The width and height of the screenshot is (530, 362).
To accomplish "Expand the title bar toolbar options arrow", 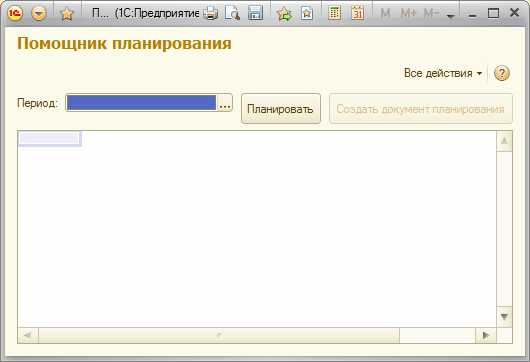I will tap(450, 16).
